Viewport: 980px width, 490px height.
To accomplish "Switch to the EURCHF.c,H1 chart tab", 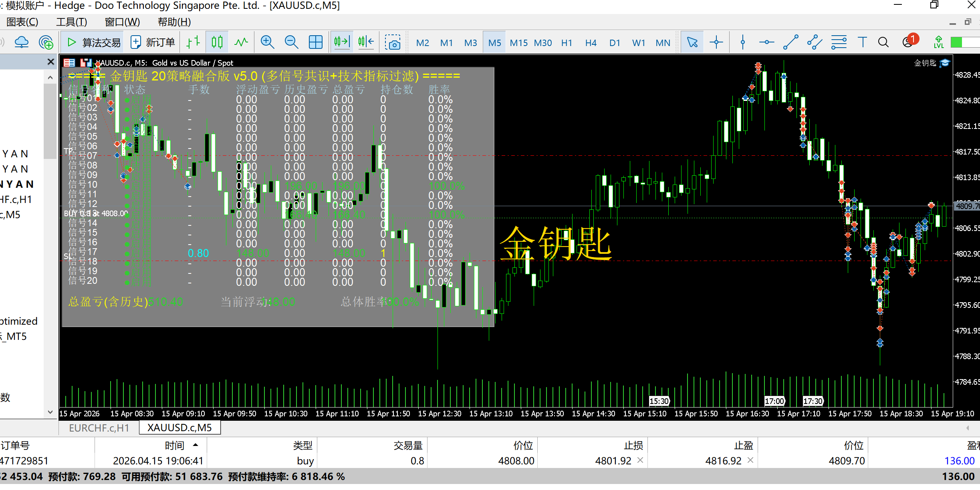I will 99,428.
